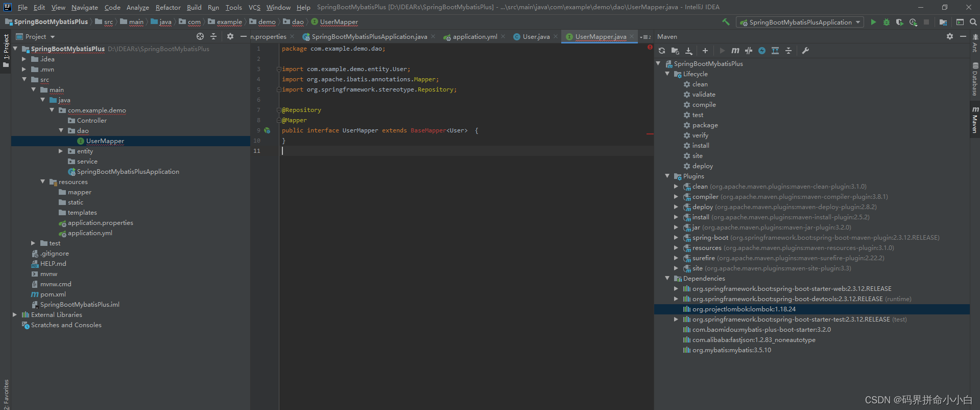Click Select Opened File target icon
This screenshot has height=410, width=980.
click(200, 36)
